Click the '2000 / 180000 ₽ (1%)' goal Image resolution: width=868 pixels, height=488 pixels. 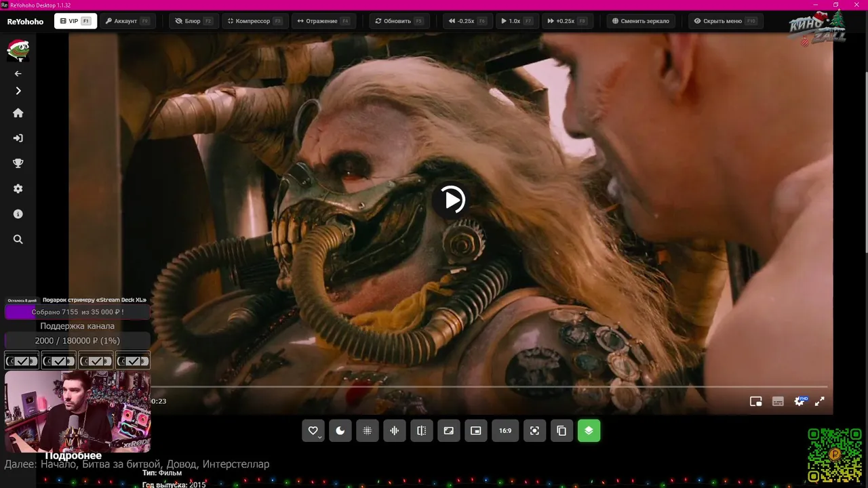pos(77,340)
